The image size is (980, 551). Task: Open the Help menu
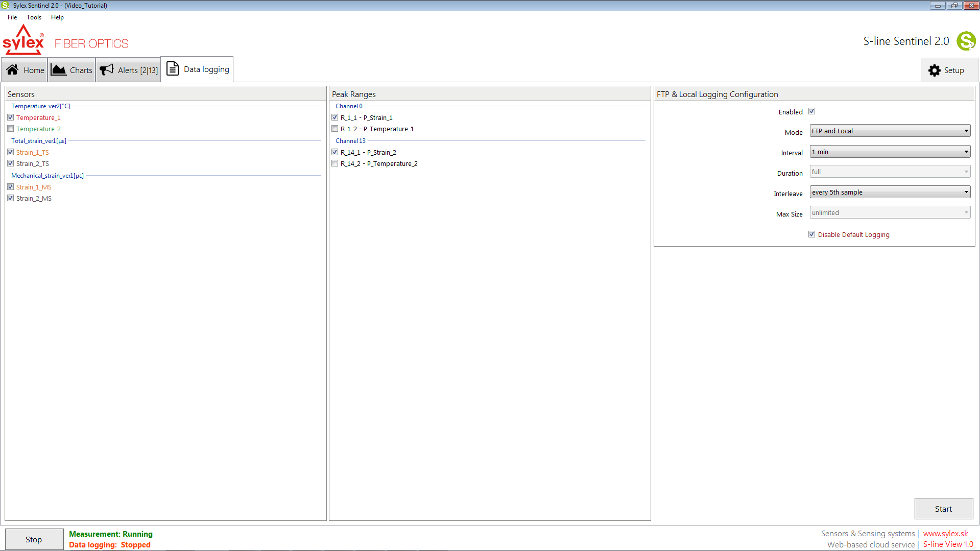57,17
